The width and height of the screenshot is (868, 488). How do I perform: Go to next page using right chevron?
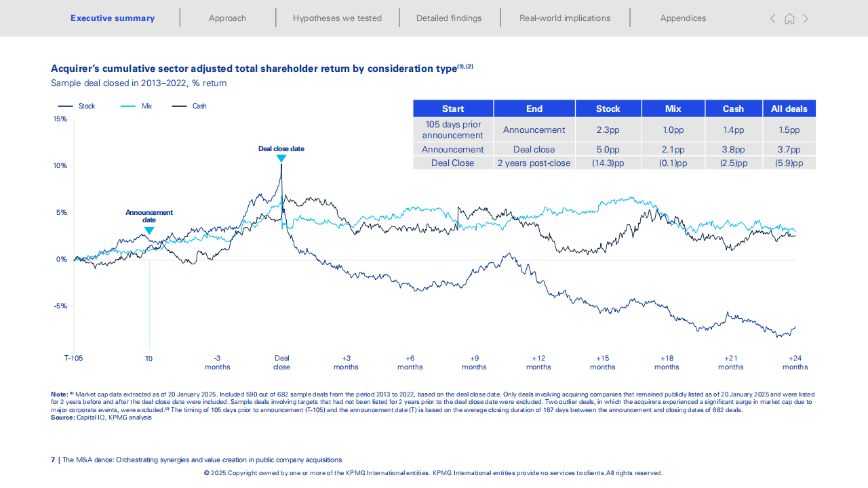point(806,19)
